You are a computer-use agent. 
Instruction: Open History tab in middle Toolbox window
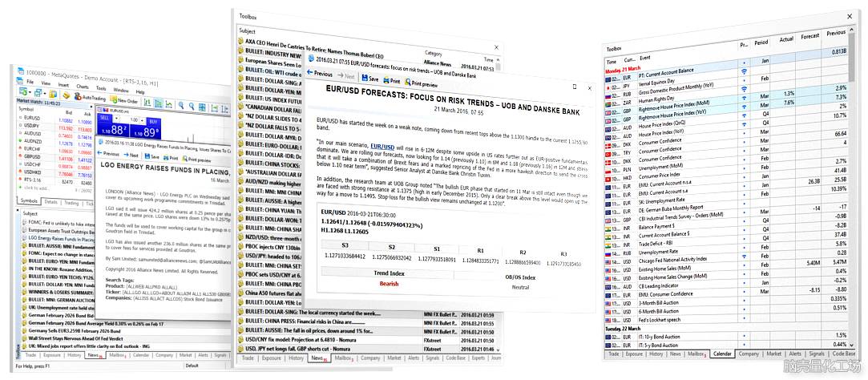click(x=297, y=358)
